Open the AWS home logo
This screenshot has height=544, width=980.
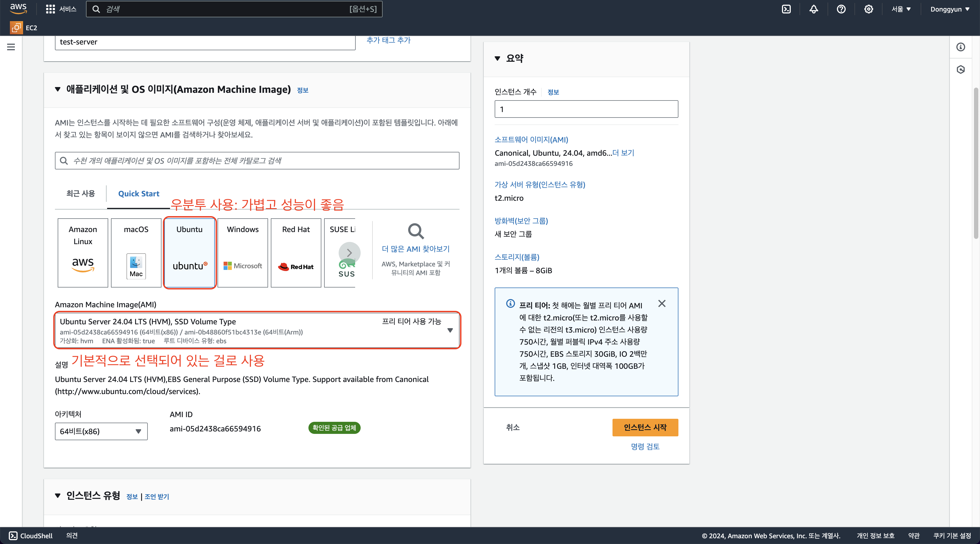tap(18, 8)
